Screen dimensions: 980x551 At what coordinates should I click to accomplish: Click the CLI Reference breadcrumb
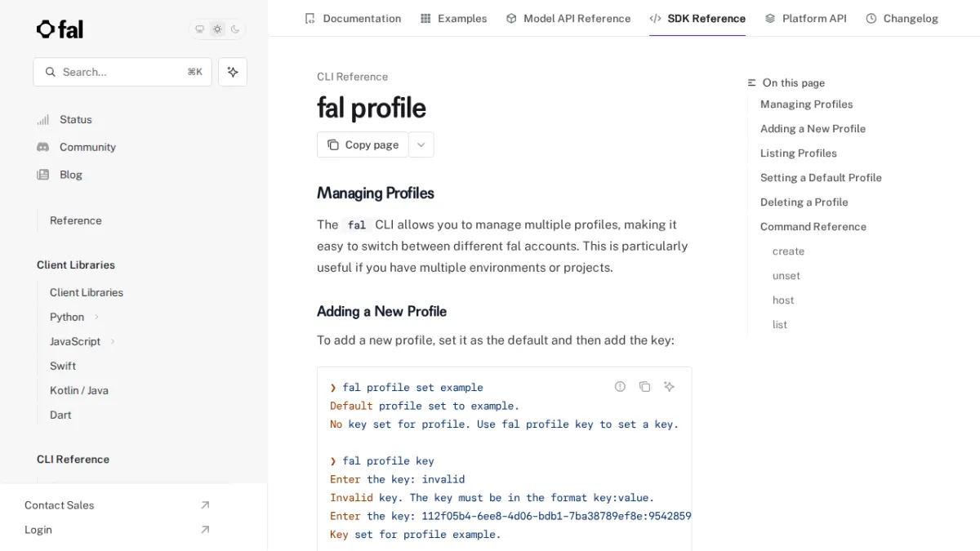click(352, 77)
